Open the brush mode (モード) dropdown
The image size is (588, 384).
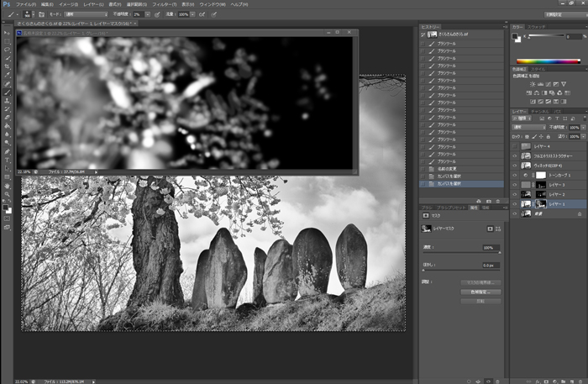(x=84, y=14)
